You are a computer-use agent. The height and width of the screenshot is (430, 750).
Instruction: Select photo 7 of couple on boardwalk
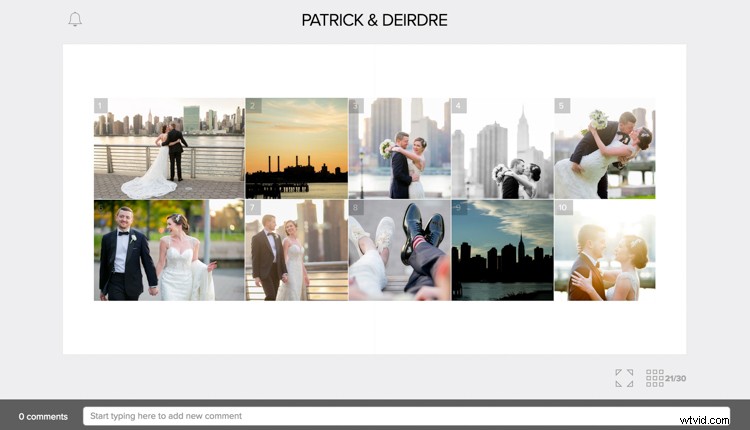297,250
